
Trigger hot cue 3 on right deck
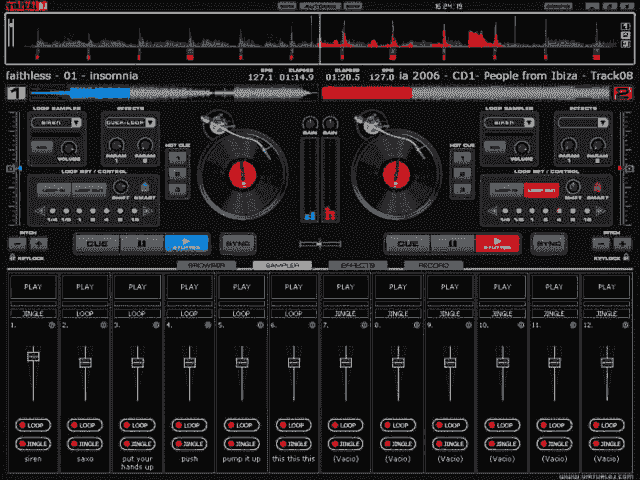click(x=462, y=189)
